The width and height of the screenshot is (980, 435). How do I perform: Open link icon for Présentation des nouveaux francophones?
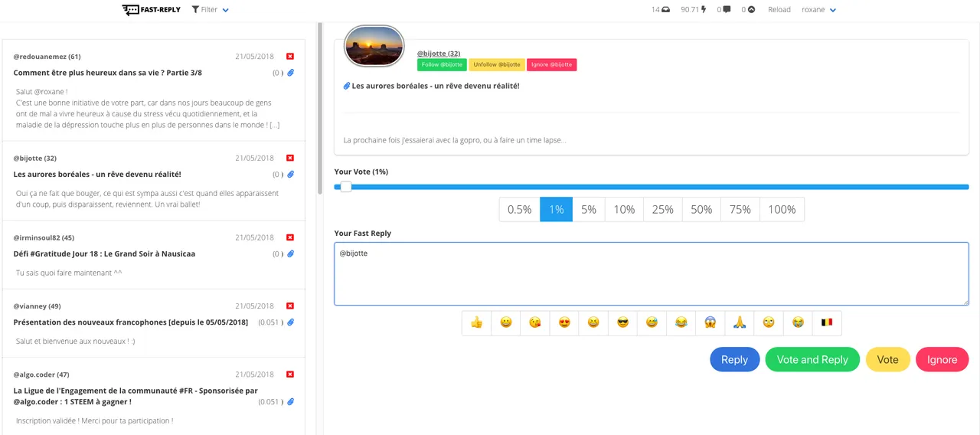click(291, 322)
